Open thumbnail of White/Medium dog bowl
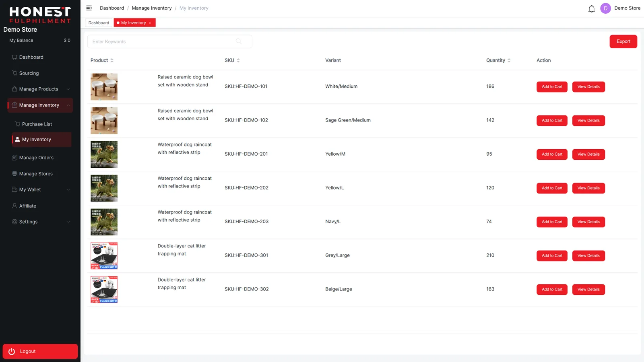The width and height of the screenshot is (644, 362). coord(104,87)
